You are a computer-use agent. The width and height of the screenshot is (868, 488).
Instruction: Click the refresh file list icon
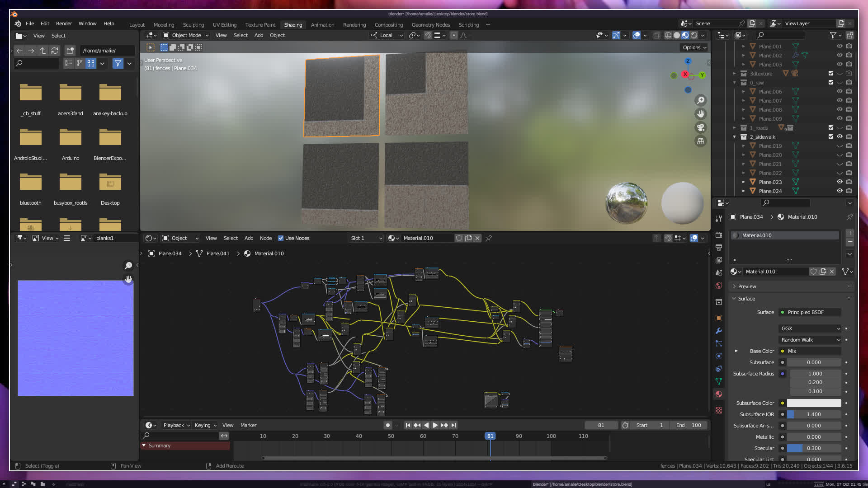(x=55, y=51)
